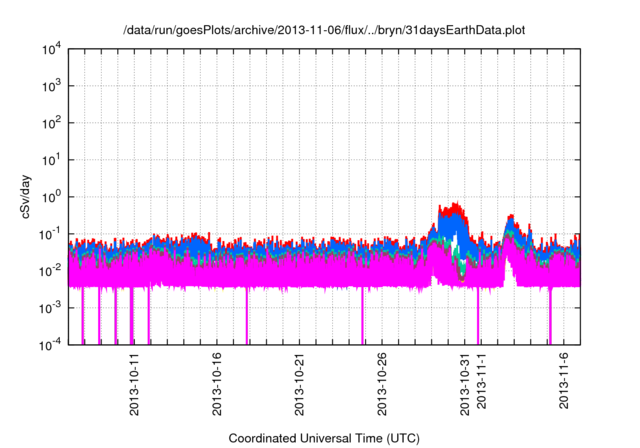Click the 10^-3 y-axis tick label
640x448 pixels.
pos(51,308)
